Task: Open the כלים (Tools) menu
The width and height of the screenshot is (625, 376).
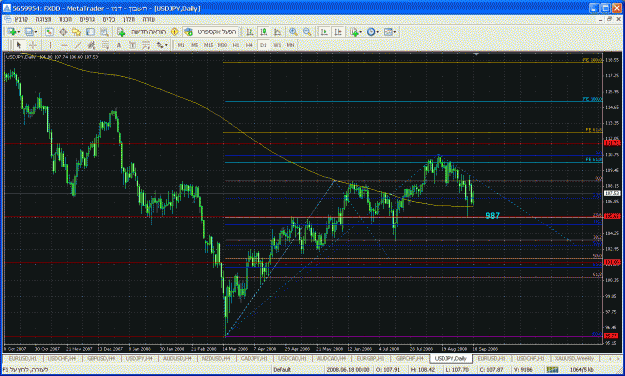Action: (x=109, y=19)
